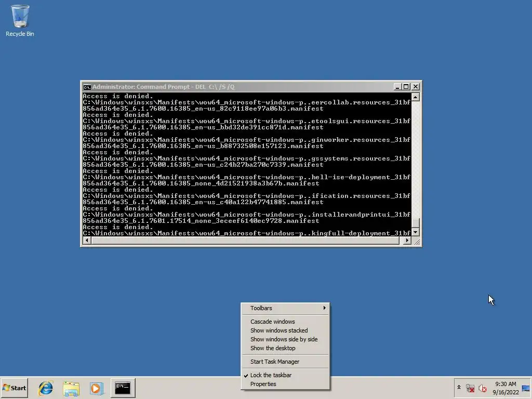Click the network status tray icon
Screen dimensions: 532x399
pos(470,388)
